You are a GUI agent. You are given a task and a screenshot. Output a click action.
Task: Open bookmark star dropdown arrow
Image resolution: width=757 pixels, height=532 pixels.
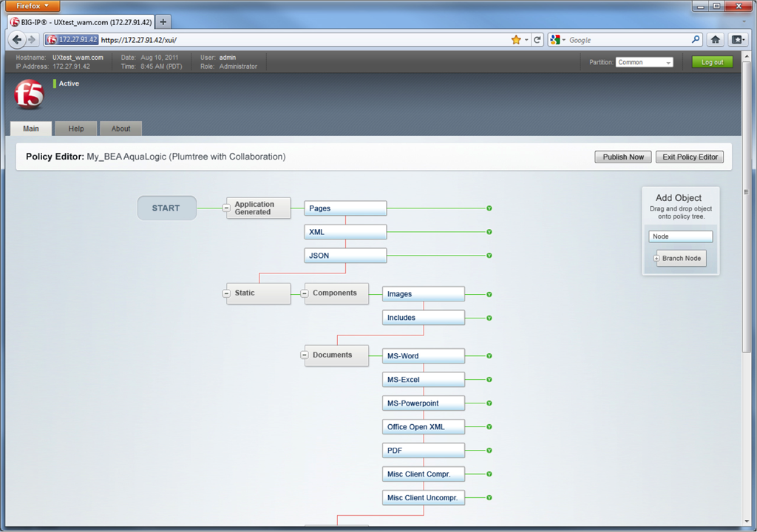[526, 40]
